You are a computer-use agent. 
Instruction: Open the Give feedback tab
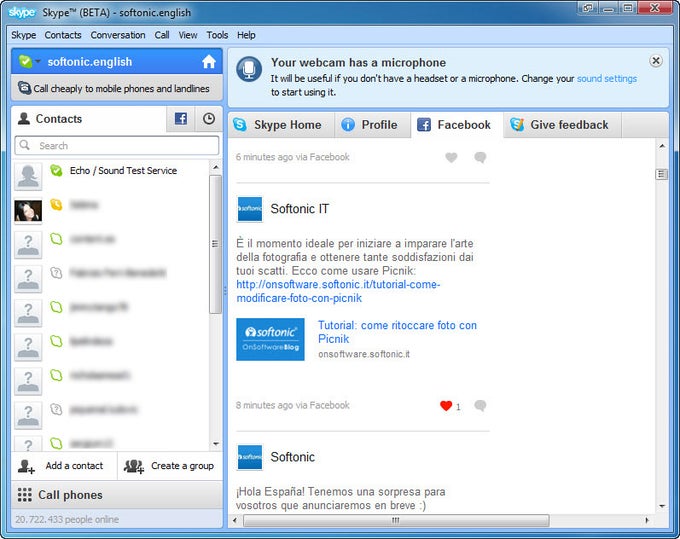562,125
